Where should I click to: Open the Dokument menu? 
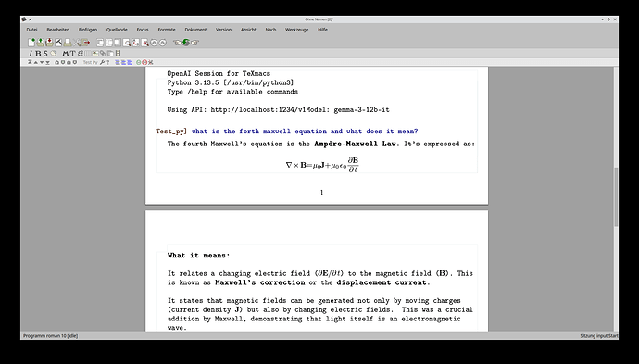coord(195,30)
